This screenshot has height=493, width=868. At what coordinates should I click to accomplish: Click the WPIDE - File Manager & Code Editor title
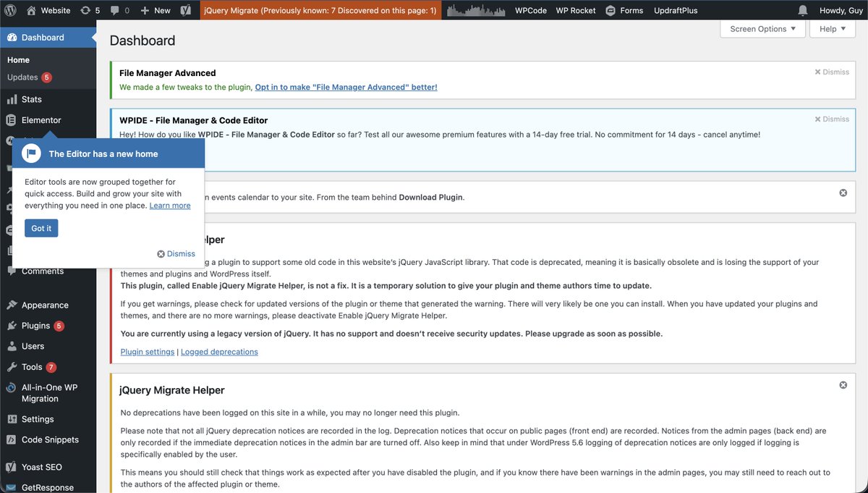pyautogui.click(x=194, y=120)
